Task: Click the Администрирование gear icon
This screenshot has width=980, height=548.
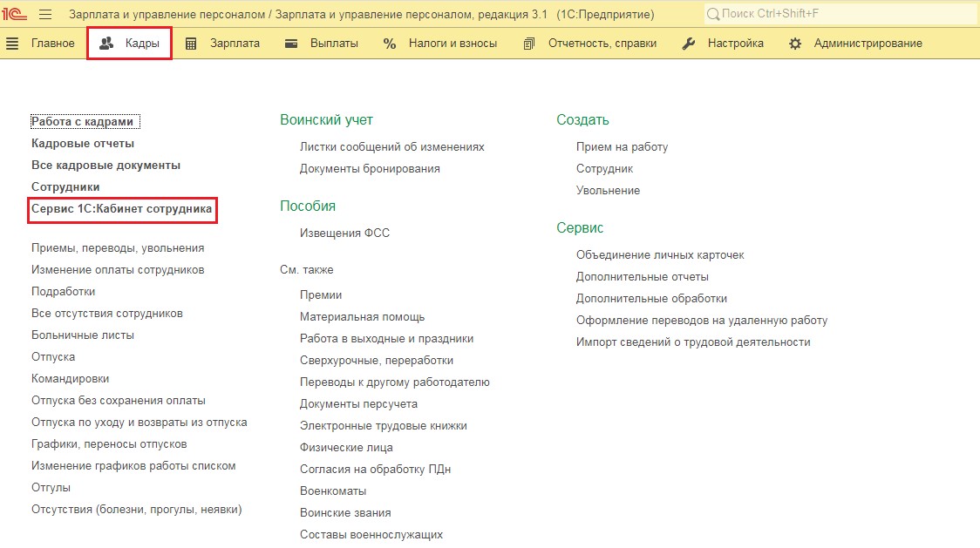Action: (x=795, y=44)
